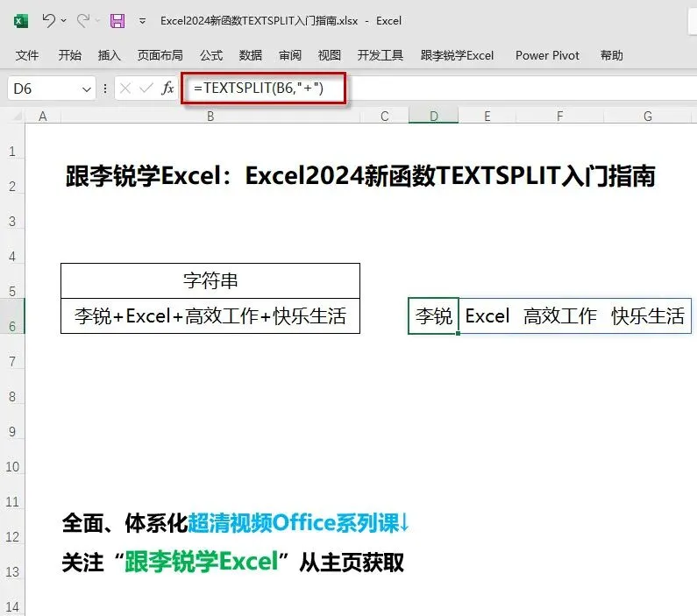This screenshot has height=616, width=697.
Task: Open the Power Pivot tab
Action: (x=547, y=55)
